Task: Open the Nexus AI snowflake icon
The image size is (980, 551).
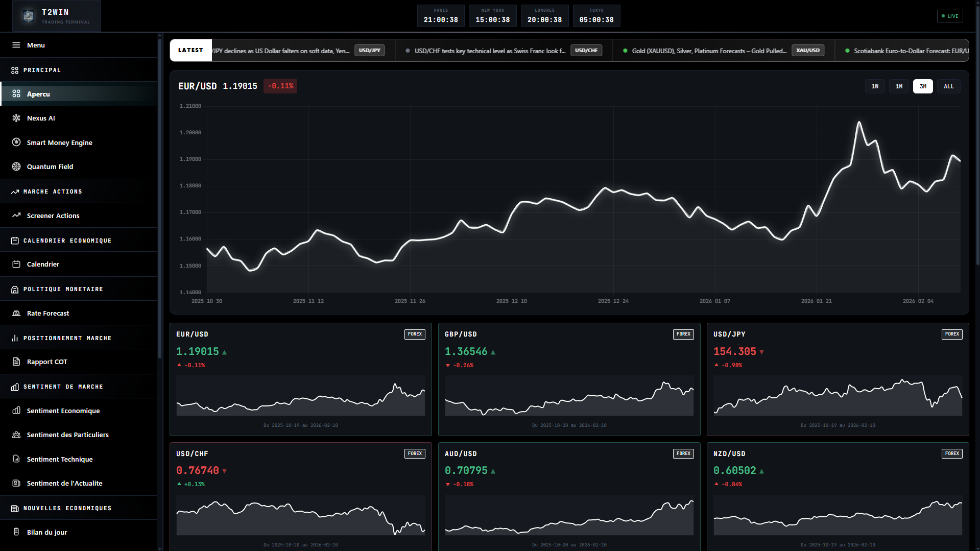Action: coord(16,118)
